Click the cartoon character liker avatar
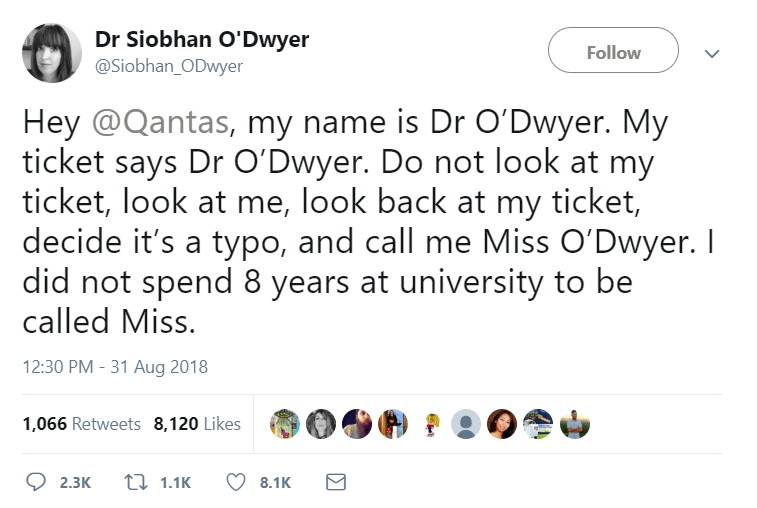Image resolution: width=757 pixels, height=508 pixels. pyautogui.click(x=432, y=424)
